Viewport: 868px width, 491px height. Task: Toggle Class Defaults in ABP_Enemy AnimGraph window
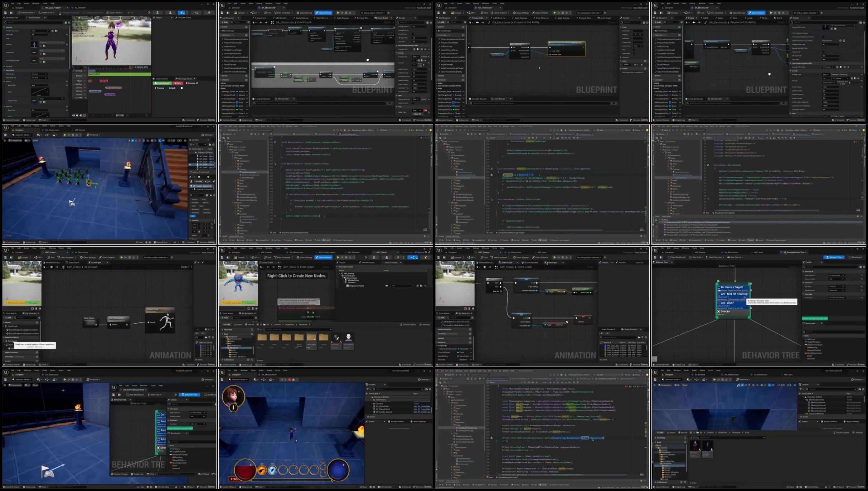[107, 257]
